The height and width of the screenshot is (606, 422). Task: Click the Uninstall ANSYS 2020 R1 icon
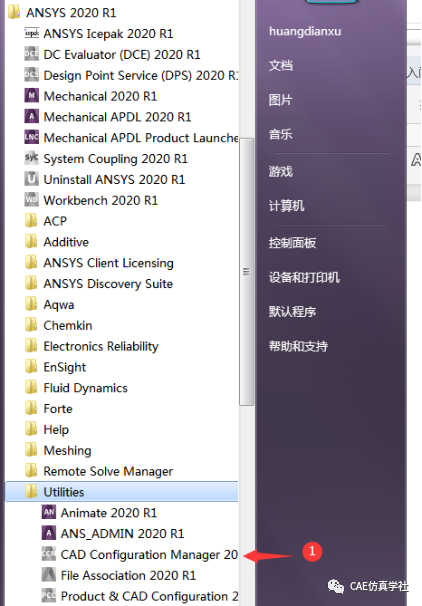pos(31,179)
